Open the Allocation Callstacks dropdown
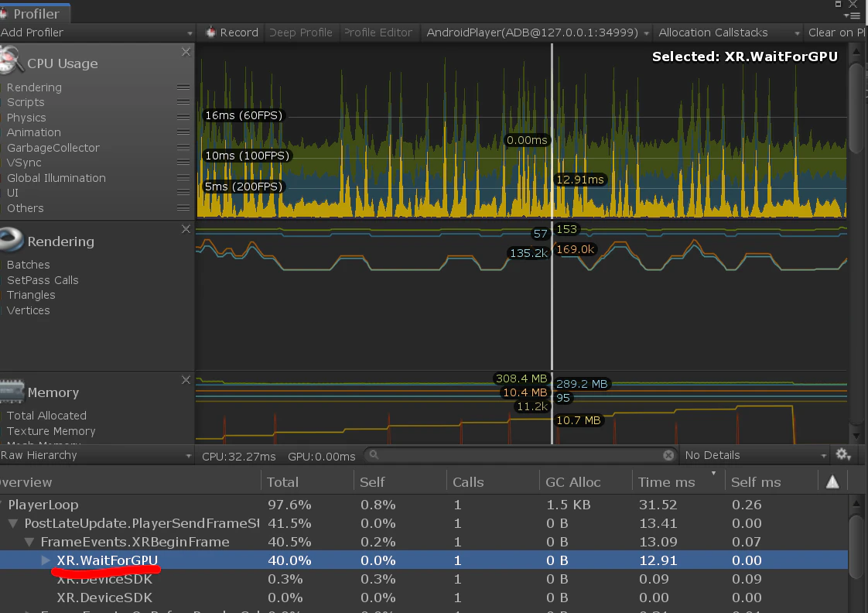This screenshot has height=613, width=868. tap(729, 33)
